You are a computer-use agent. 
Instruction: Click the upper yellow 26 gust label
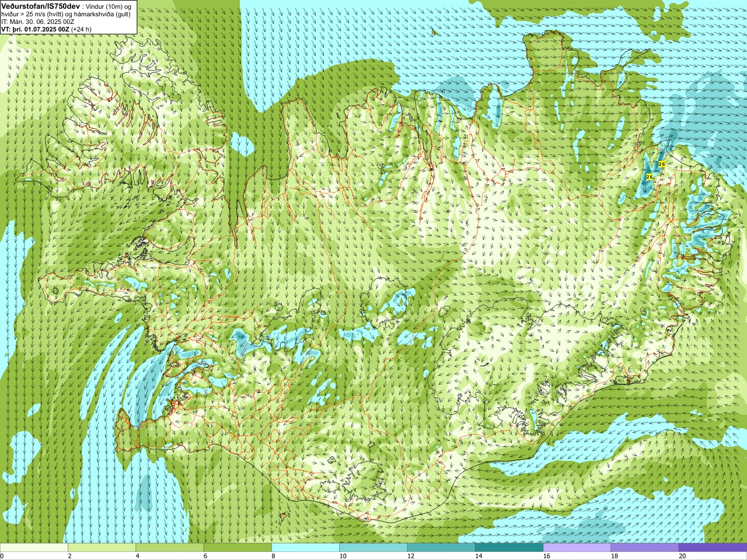[661, 164]
